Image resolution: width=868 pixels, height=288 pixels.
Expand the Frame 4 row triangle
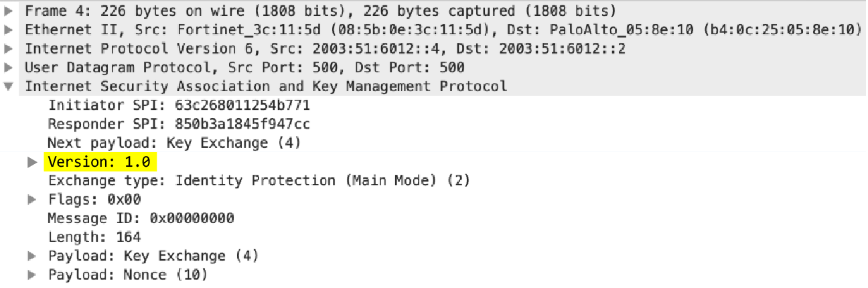(8, 11)
